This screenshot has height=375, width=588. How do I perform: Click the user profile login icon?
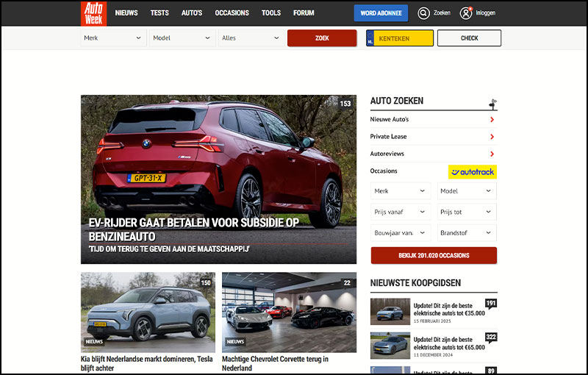(466, 13)
